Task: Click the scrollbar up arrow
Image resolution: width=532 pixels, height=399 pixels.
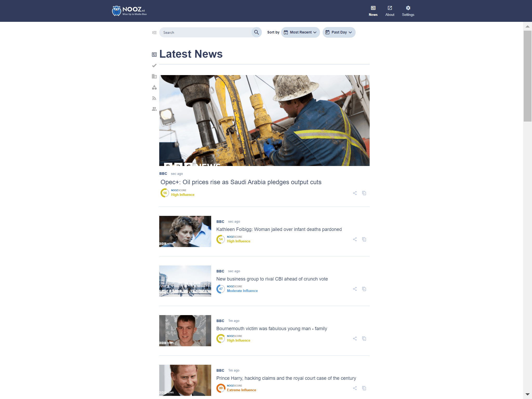Action: [x=528, y=26]
